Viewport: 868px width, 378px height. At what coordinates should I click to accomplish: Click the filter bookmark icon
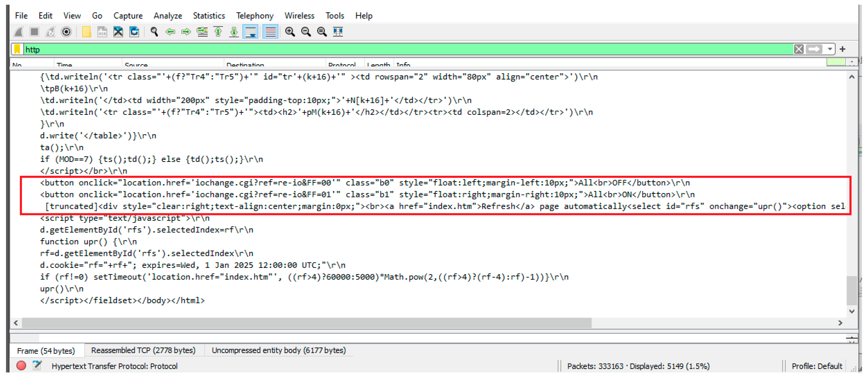[x=17, y=49]
